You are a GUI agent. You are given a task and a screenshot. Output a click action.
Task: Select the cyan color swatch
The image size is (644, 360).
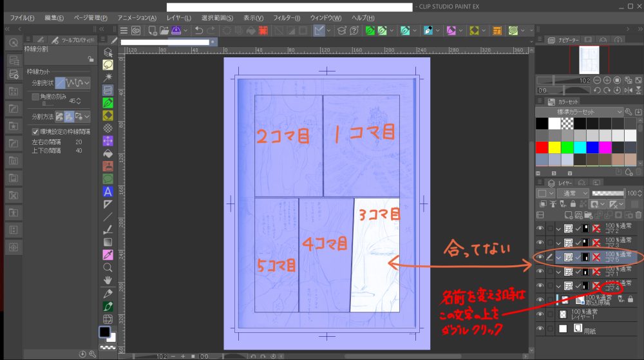580,147
